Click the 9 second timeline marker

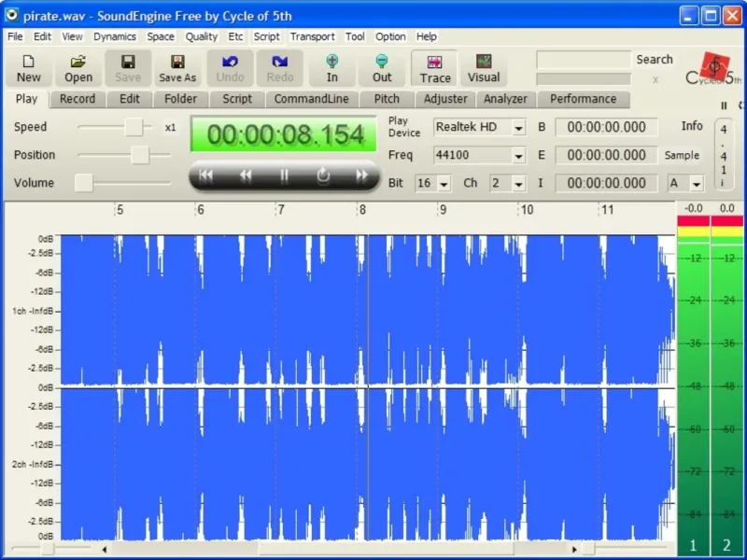point(443,209)
